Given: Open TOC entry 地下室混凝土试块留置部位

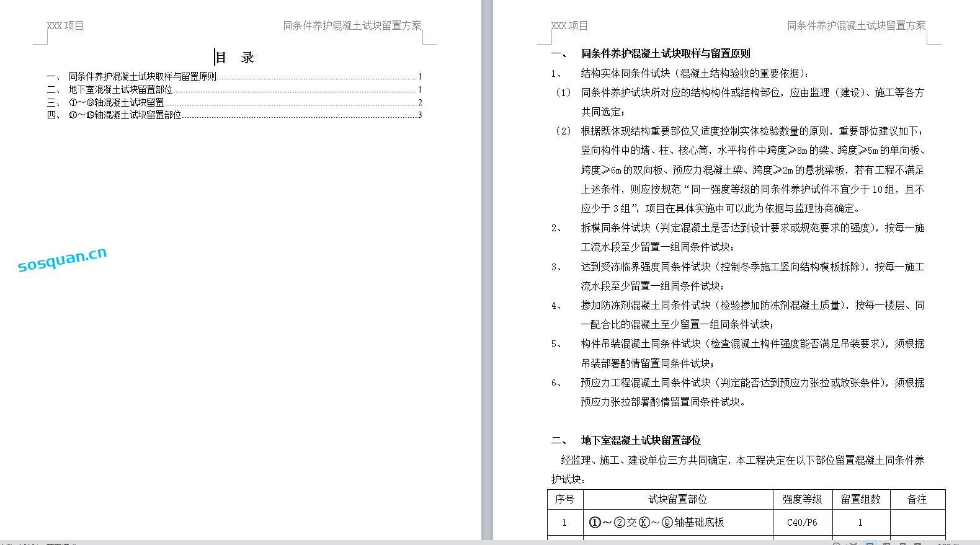Looking at the screenshot, I should [x=120, y=89].
